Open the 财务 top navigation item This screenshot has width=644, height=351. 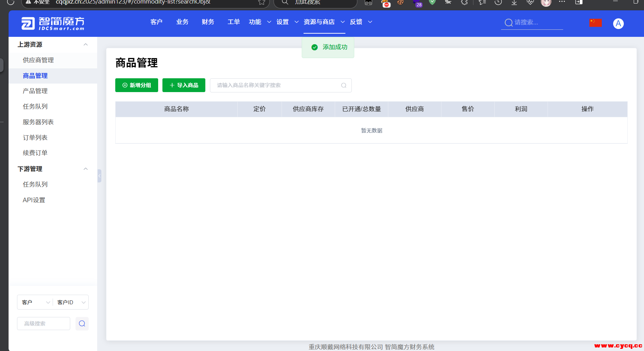pos(208,22)
